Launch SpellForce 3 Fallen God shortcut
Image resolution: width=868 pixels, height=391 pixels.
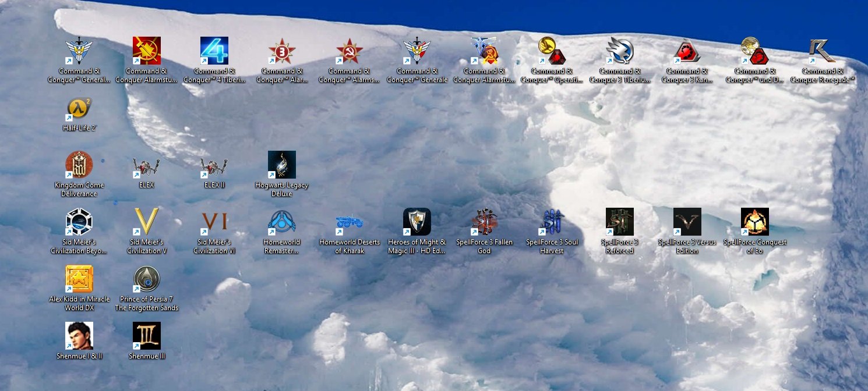click(x=485, y=222)
